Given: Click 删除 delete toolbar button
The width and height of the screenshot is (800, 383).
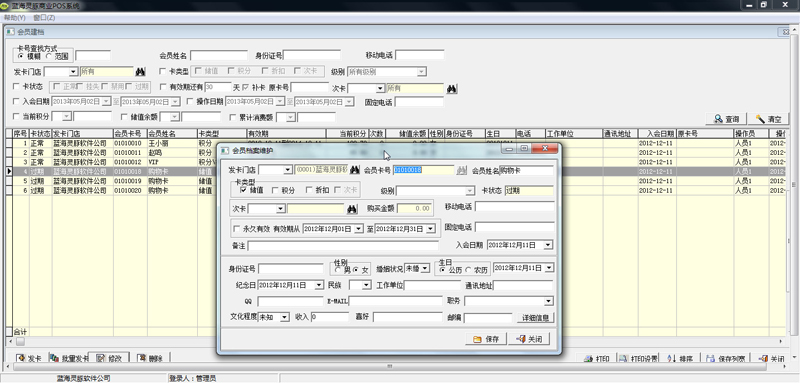Looking at the screenshot, I should point(149,358).
